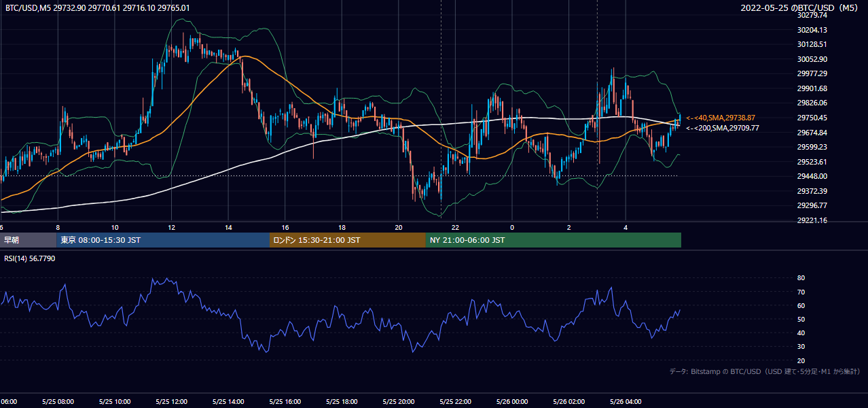This screenshot has height=408, width=868.
Task: Click RSI scale level 40
Action: [x=801, y=333]
